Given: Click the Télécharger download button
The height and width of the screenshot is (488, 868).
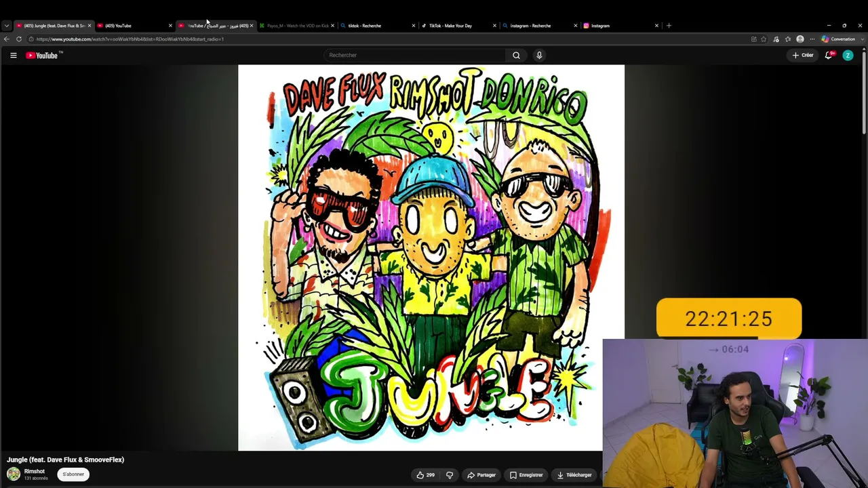Looking at the screenshot, I should click(x=574, y=475).
